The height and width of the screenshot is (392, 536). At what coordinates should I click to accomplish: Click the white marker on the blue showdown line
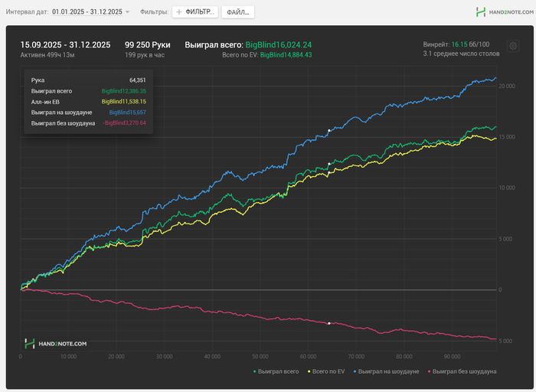coord(329,131)
